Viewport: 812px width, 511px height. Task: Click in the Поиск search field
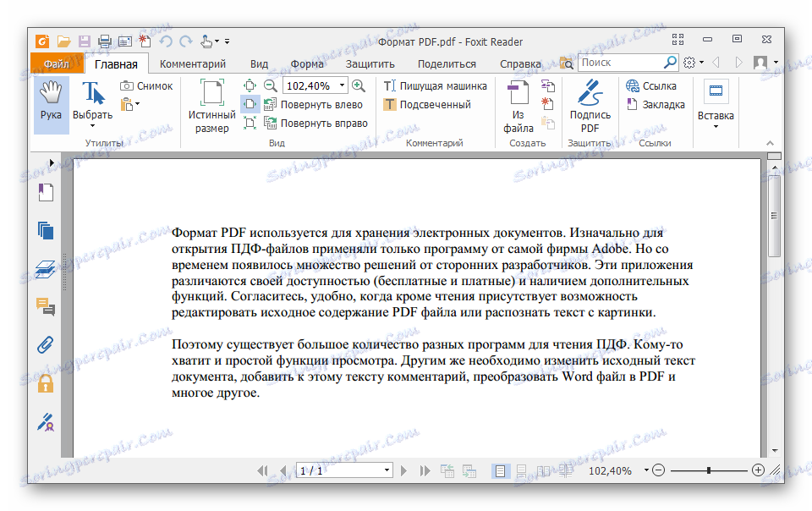(x=620, y=63)
